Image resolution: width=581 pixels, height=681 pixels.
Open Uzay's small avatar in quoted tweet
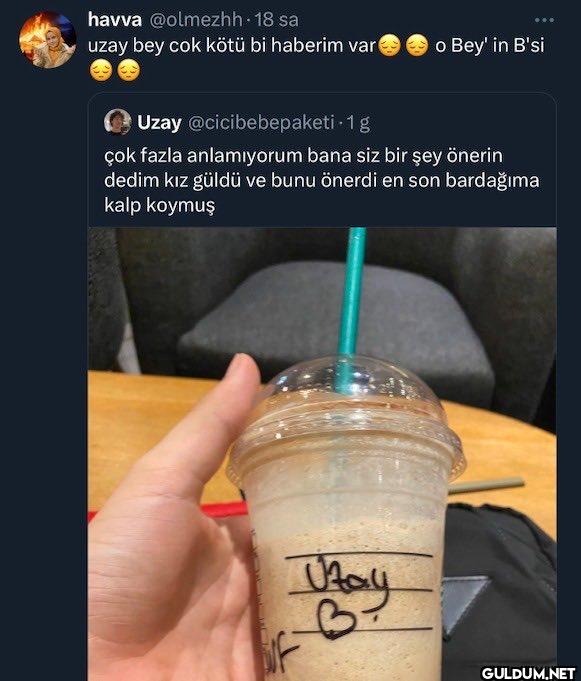(x=118, y=122)
